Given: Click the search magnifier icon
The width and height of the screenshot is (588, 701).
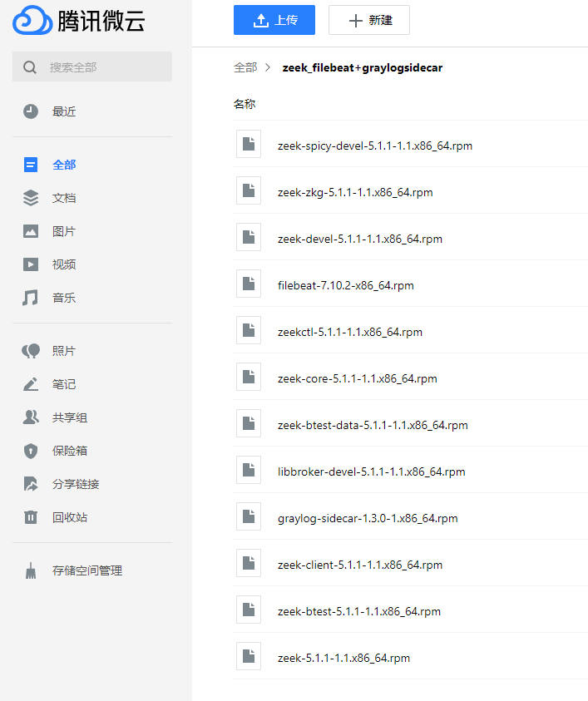Looking at the screenshot, I should pyautogui.click(x=30, y=67).
